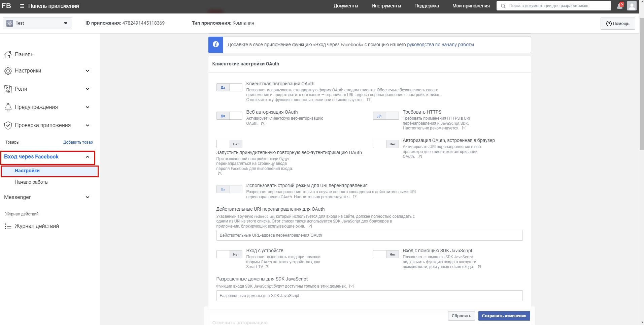Click the Разрешенные домены для SDK JavaScript field
Screen dimensions: 644x325
(369, 296)
